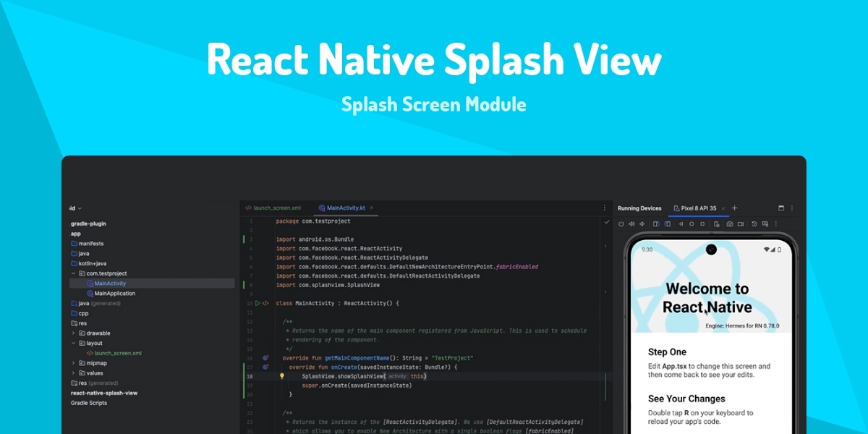
Task: Tap the Android Home button on emulator toolbar
Action: (692, 224)
